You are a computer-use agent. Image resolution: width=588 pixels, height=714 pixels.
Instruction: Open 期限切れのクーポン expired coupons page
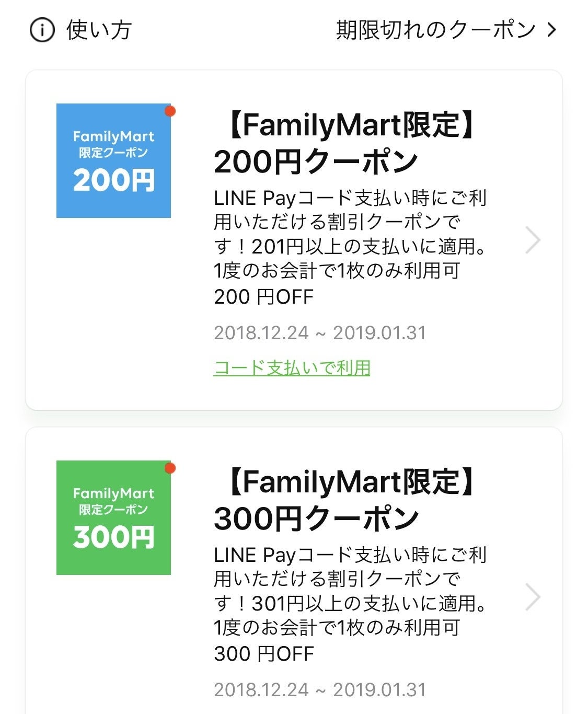(436, 30)
